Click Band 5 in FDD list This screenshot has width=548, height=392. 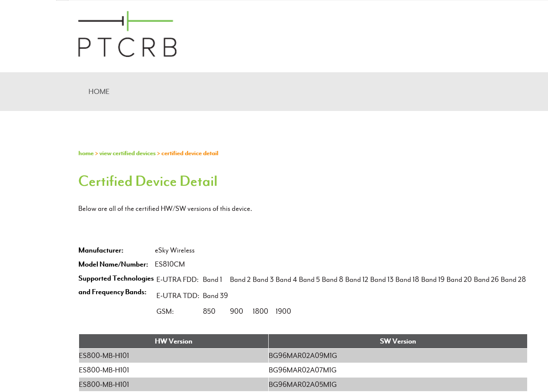[309, 280]
